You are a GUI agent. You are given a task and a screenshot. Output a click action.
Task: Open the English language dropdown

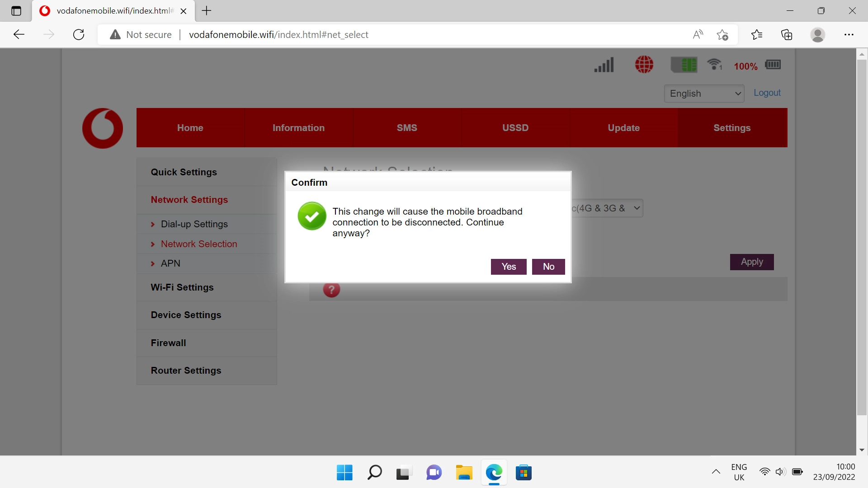pos(704,94)
